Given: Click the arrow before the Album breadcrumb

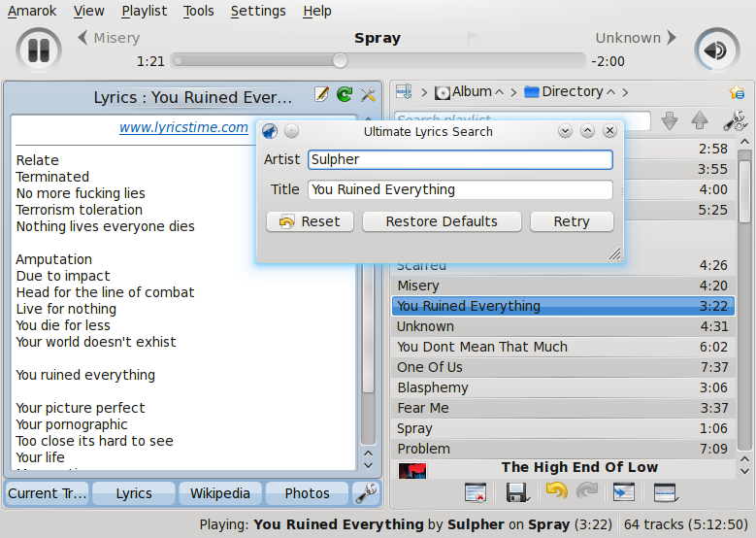Looking at the screenshot, I should coord(424,92).
